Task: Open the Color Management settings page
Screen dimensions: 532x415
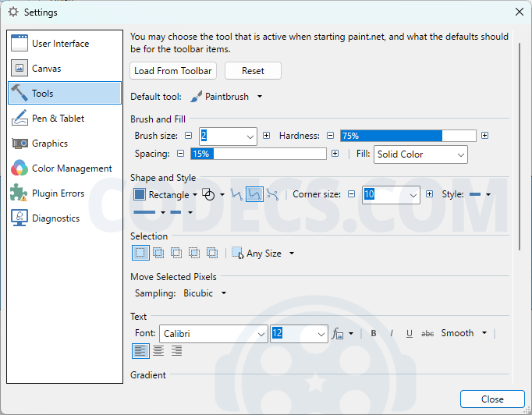Action: 65,168
